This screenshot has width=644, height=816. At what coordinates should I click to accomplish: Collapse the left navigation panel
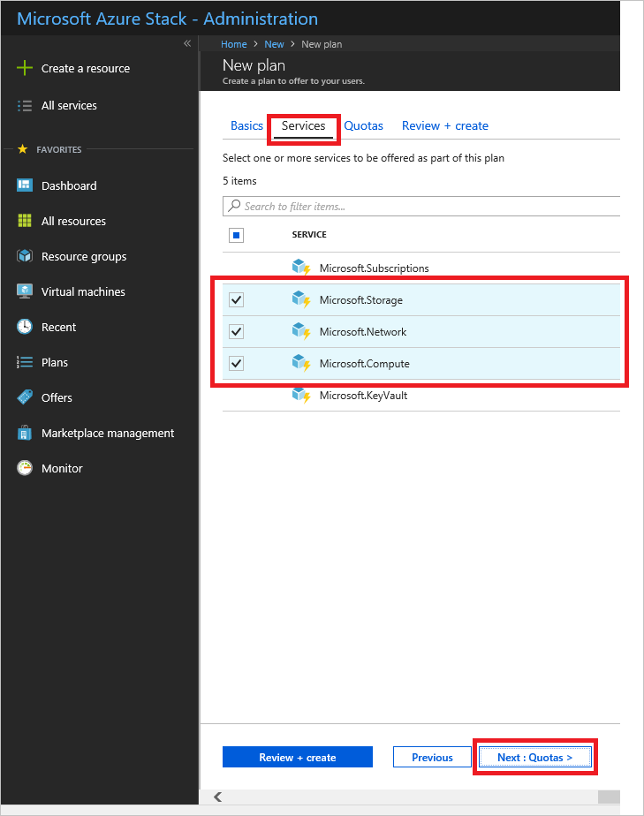[x=186, y=42]
